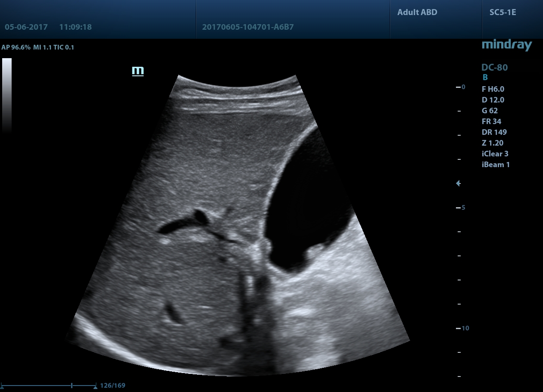This screenshot has height=392, width=543.
Task: Click the AP 96.6% acoustic power readout
Action: pos(16,47)
